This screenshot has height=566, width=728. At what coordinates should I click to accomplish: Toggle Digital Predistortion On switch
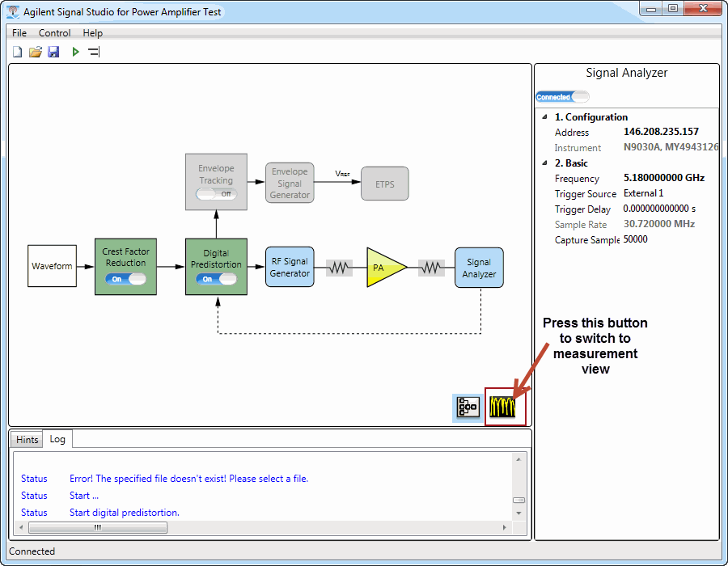216,279
